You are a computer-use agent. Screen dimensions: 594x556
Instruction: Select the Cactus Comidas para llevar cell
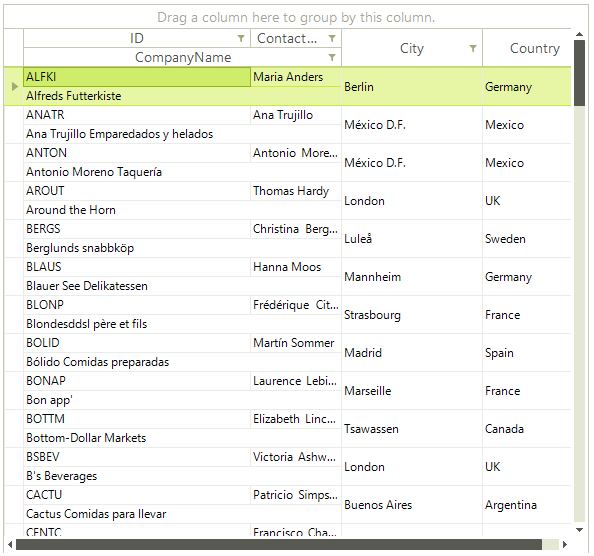(182, 514)
